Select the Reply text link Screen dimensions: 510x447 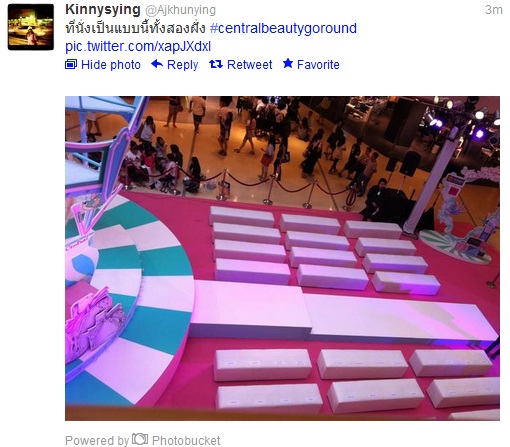(182, 65)
